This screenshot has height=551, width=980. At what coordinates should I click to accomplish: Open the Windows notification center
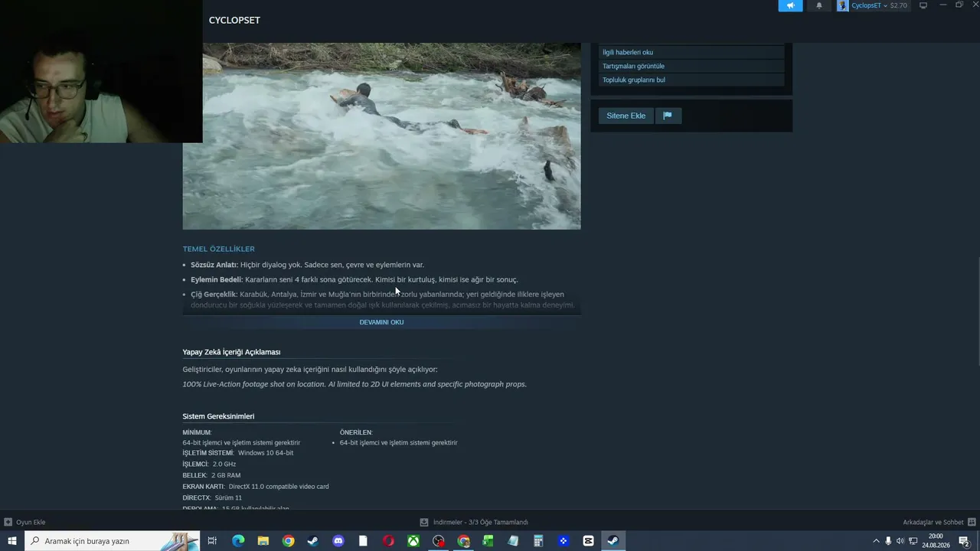tap(965, 541)
